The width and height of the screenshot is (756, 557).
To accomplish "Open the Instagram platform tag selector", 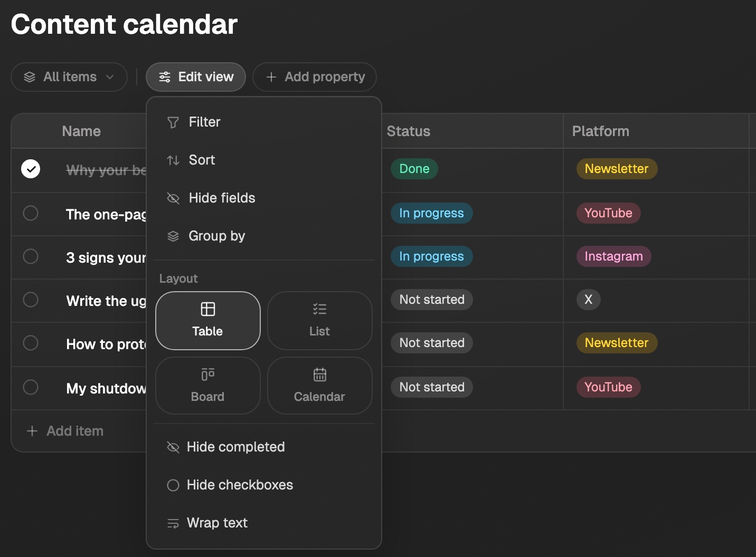I will pos(613,256).
